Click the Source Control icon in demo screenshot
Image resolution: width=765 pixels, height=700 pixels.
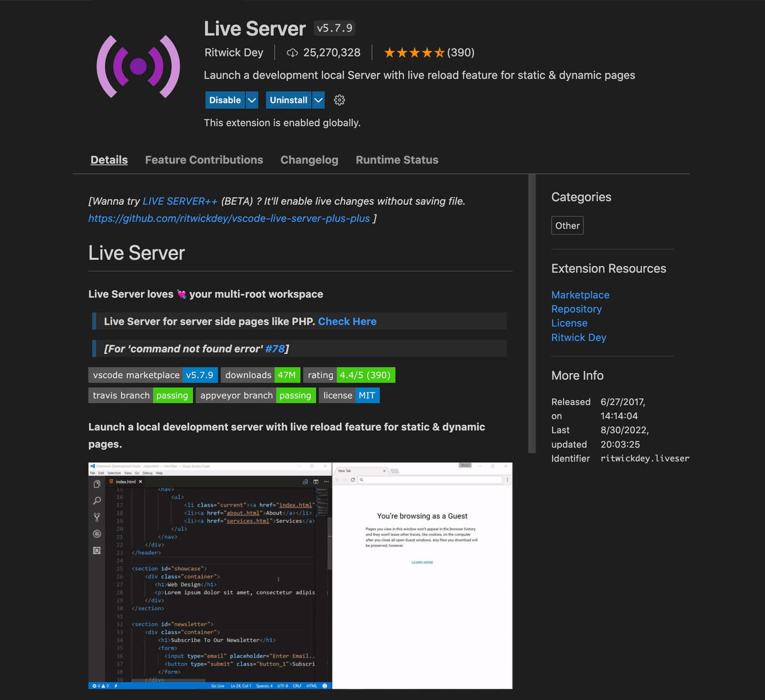[x=97, y=517]
